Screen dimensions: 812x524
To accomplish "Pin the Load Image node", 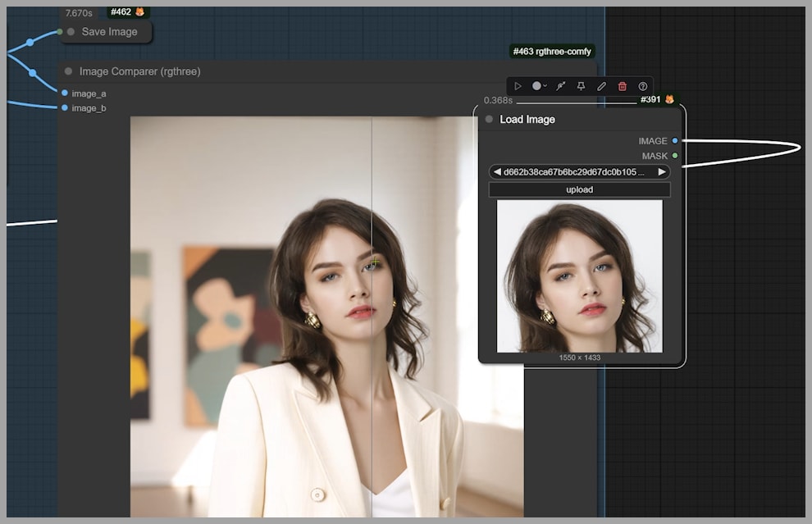I will point(581,86).
